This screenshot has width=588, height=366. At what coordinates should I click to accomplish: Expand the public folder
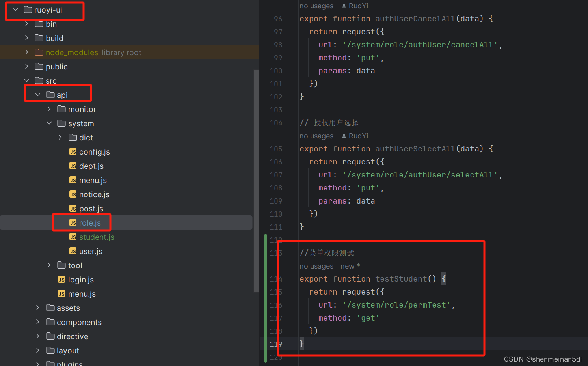(27, 66)
